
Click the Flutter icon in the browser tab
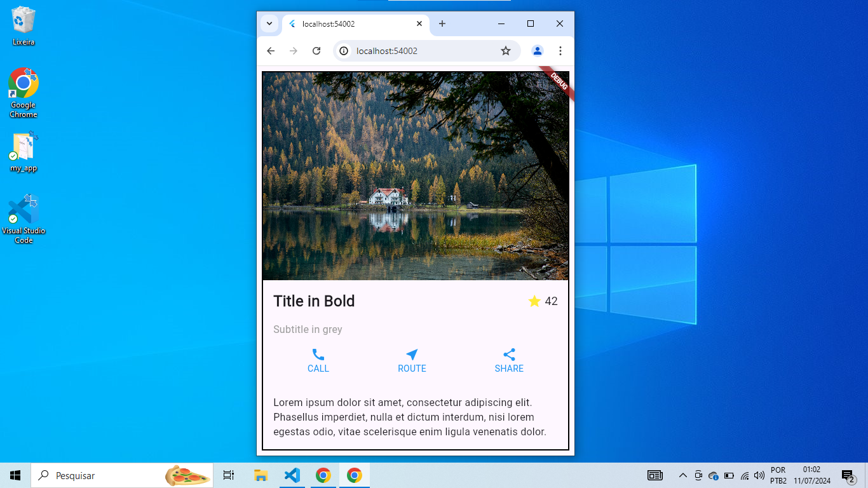[x=292, y=24]
